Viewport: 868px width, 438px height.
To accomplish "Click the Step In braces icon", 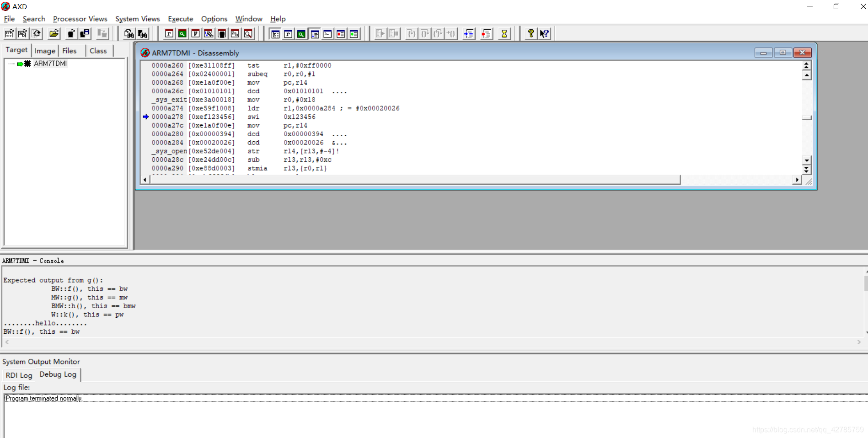I will [411, 33].
